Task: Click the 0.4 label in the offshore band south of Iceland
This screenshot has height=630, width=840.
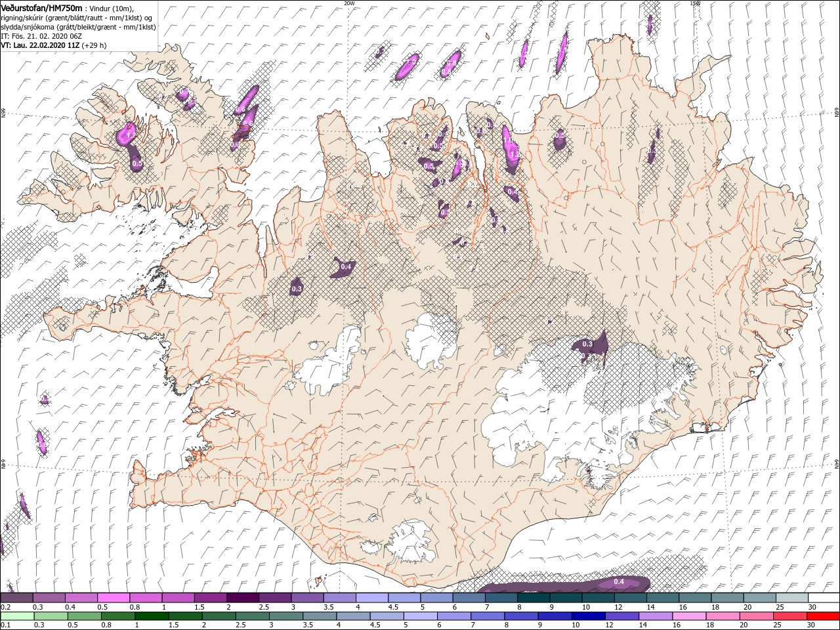Action: tap(618, 581)
